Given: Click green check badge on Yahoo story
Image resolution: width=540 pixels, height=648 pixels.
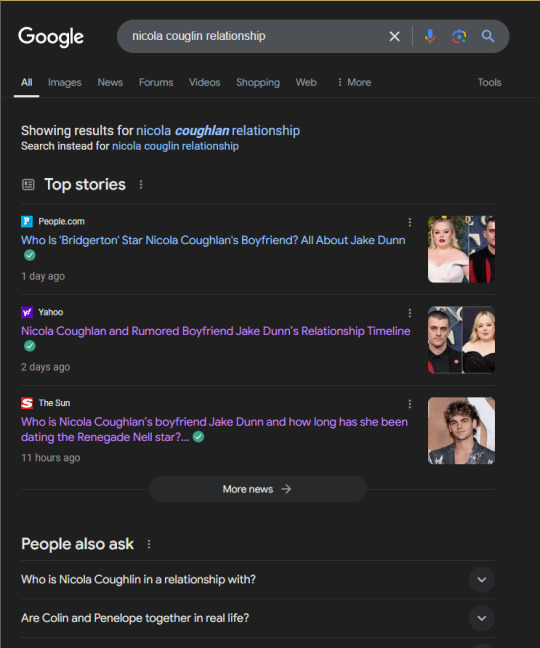Looking at the screenshot, I should pos(30,346).
